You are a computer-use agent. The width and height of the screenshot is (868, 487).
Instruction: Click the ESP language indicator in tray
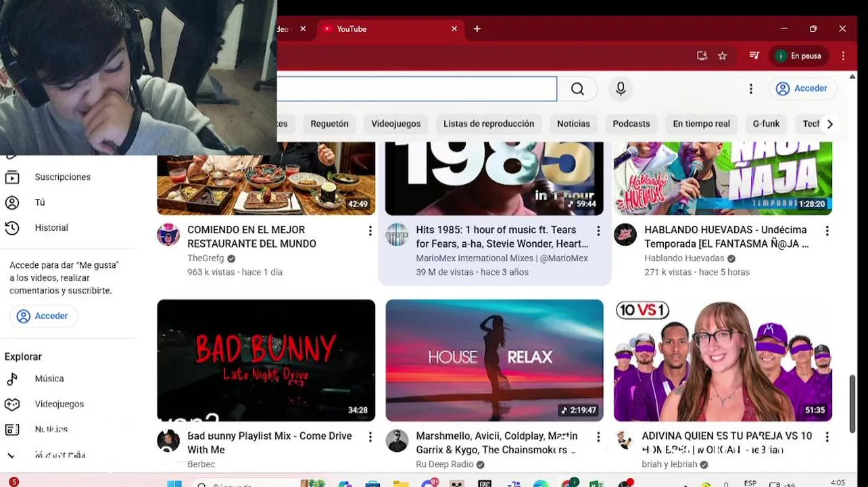coord(750,483)
